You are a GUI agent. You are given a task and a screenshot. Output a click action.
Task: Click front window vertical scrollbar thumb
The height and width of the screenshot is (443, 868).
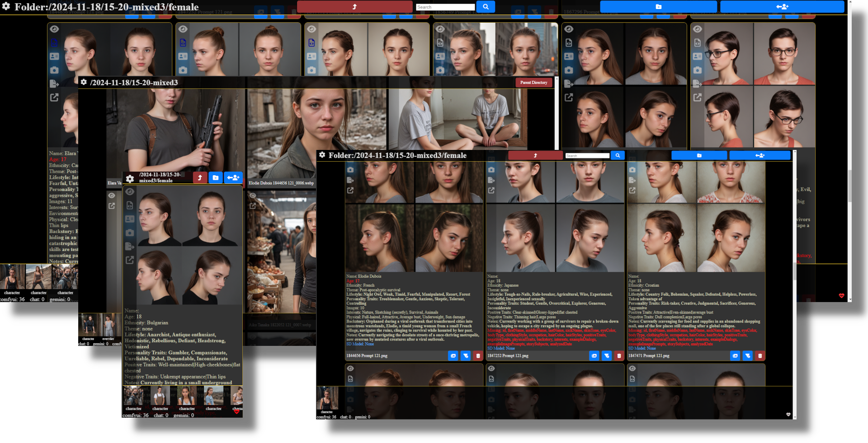pos(795,271)
